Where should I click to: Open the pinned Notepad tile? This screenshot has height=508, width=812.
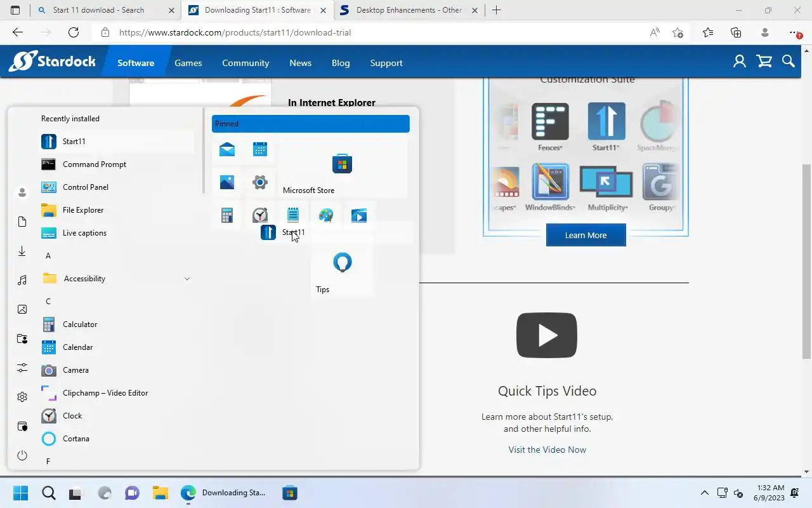click(293, 215)
